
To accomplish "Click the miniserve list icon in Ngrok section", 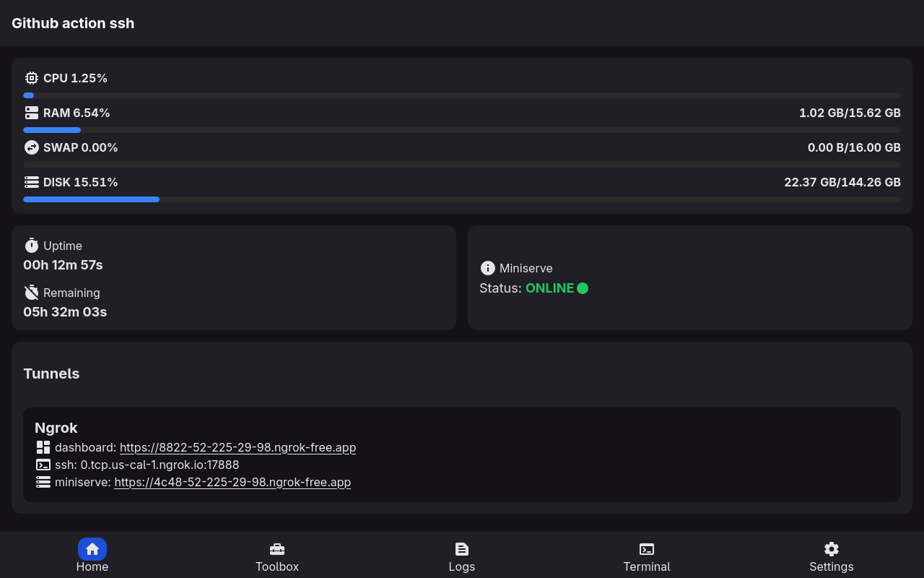I will coord(43,481).
